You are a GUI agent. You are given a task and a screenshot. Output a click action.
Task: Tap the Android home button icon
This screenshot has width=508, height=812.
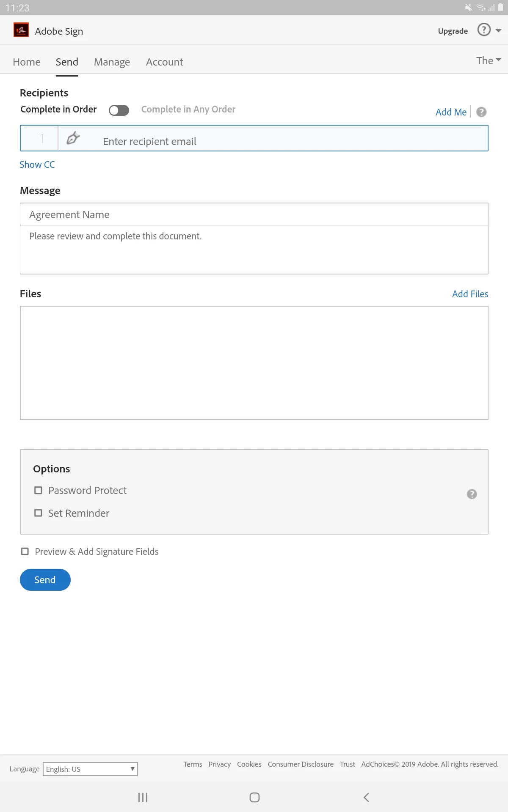254,797
